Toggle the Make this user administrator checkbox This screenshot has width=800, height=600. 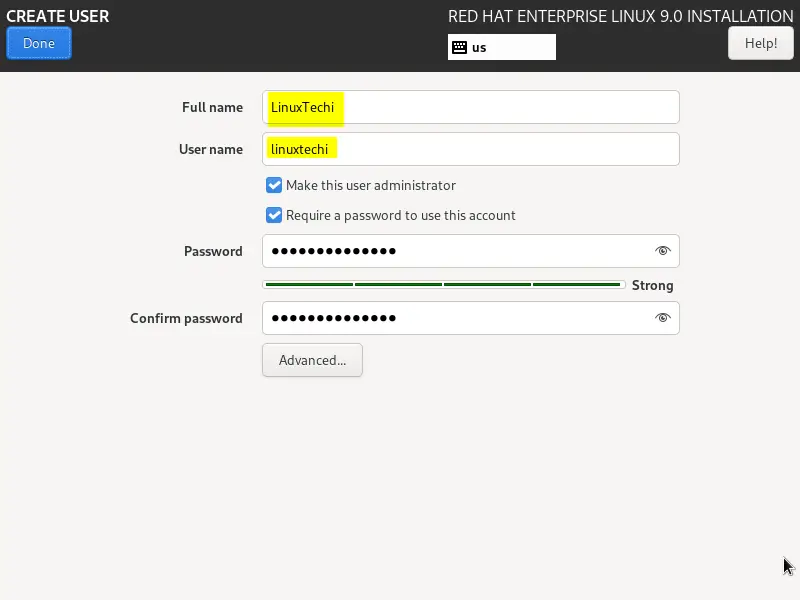[274, 185]
